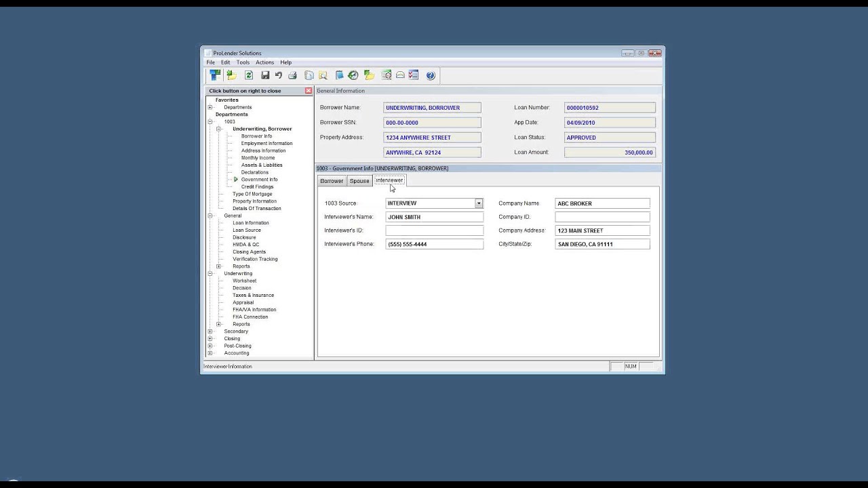868x488 pixels.
Task: Open Monthly Income tree item
Action: point(258,158)
